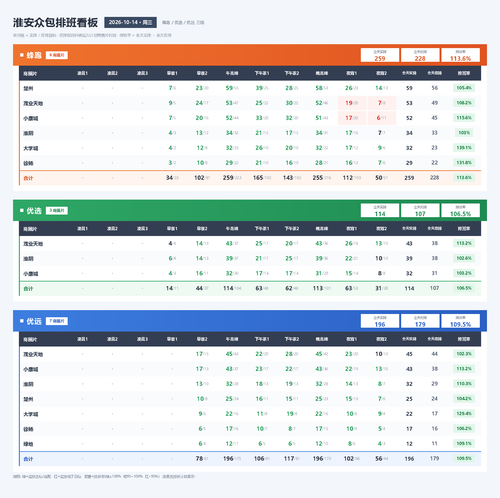Click the 16 cell in 优选 小康城 row
Screen dimensions: 500x498
[202, 273]
